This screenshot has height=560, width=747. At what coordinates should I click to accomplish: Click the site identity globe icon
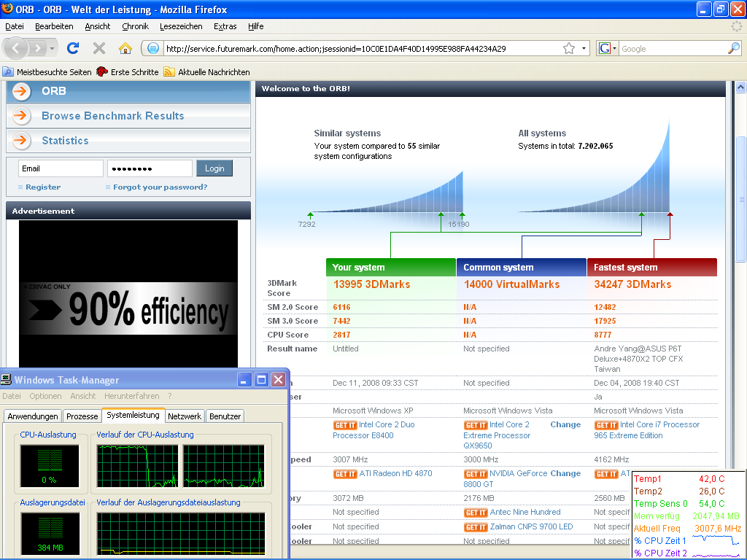153,48
